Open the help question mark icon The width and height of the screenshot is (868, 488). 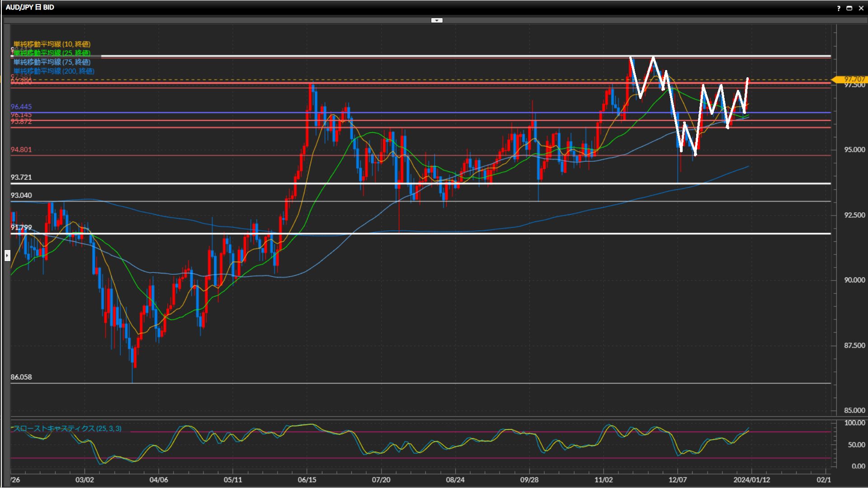[x=839, y=8]
